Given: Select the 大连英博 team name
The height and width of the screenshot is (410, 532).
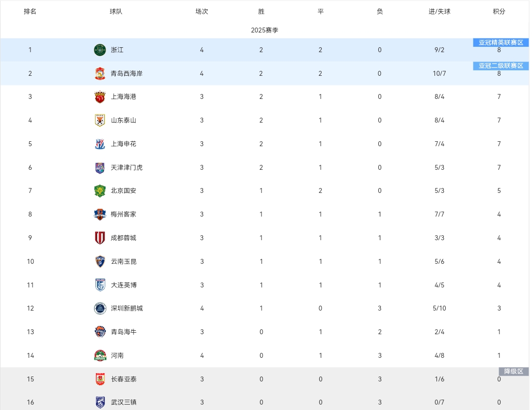Looking at the screenshot, I should pos(124,285).
